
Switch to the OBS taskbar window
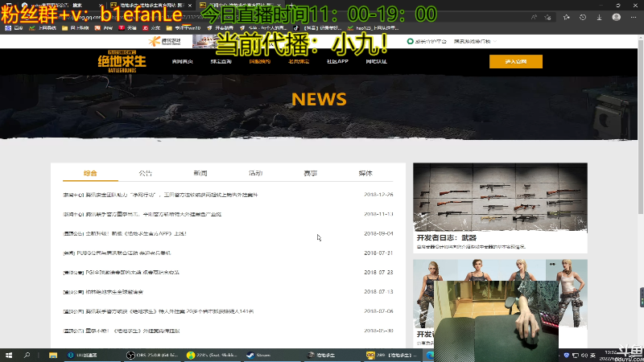tap(152, 355)
